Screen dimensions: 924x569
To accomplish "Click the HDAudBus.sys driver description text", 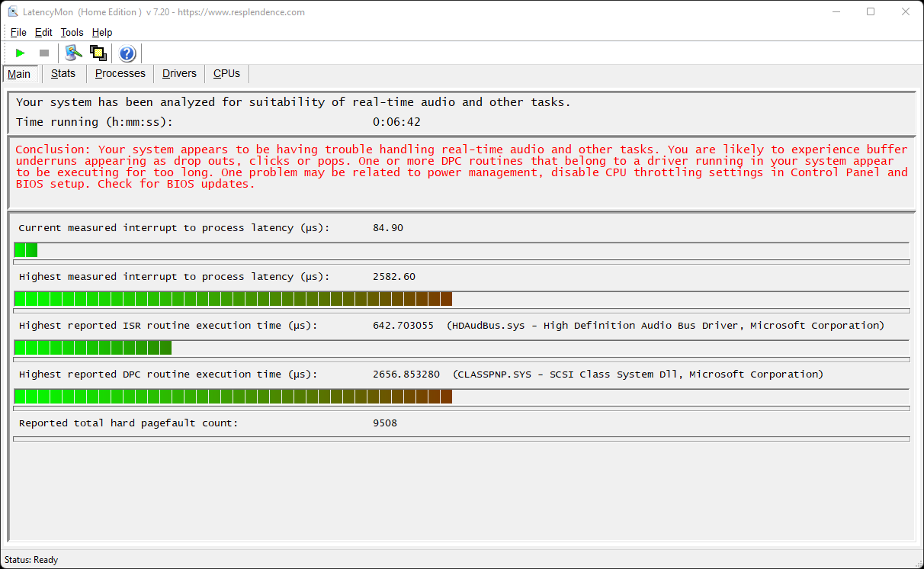I will coord(666,326).
